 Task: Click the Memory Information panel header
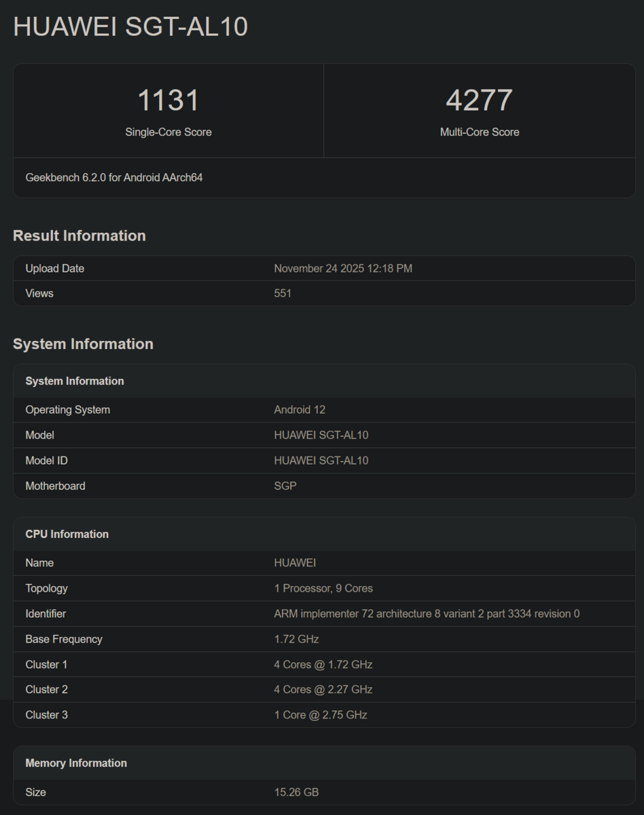[76, 763]
